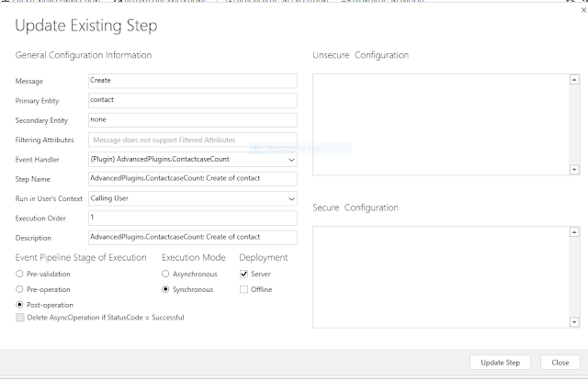Screen dimensions: 588x381
Task: Click the Execution Order field
Action: pyautogui.click(x=192, y=218)
